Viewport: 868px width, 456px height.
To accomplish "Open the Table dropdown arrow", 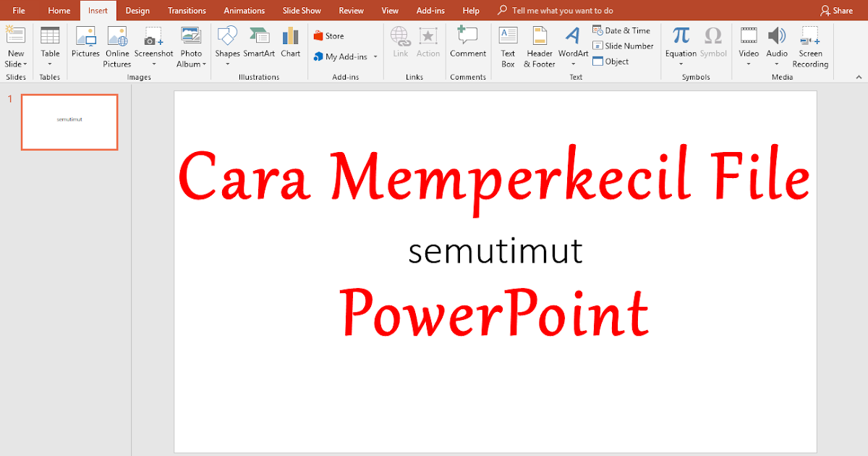I will [50, 64].
